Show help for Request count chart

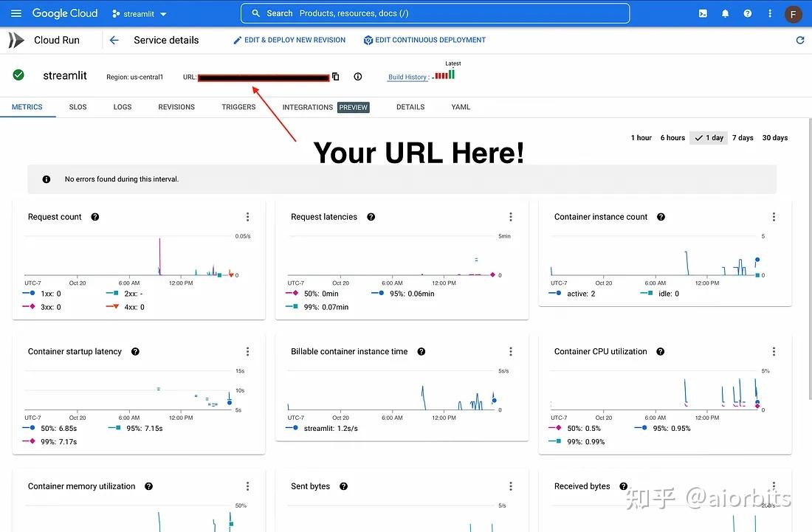click(x=94, y=217)
